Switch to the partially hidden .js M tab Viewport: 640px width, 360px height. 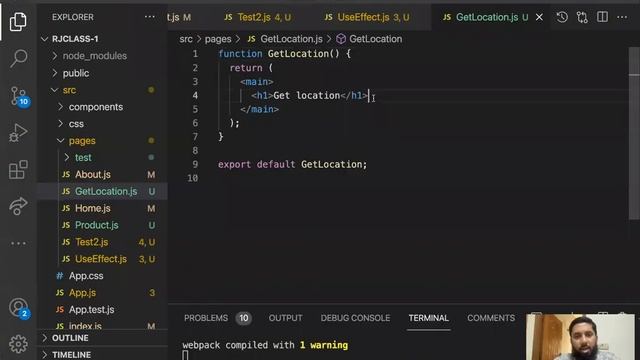(180, 17)
